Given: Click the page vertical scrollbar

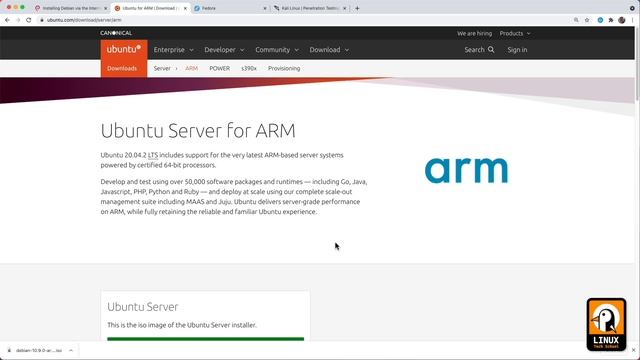Looking at the screenshot, I should (637, 63).
